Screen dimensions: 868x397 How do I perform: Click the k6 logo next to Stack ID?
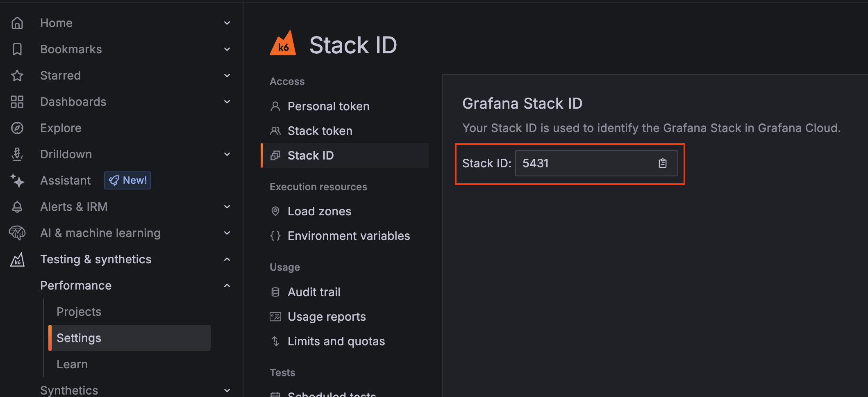283,43
